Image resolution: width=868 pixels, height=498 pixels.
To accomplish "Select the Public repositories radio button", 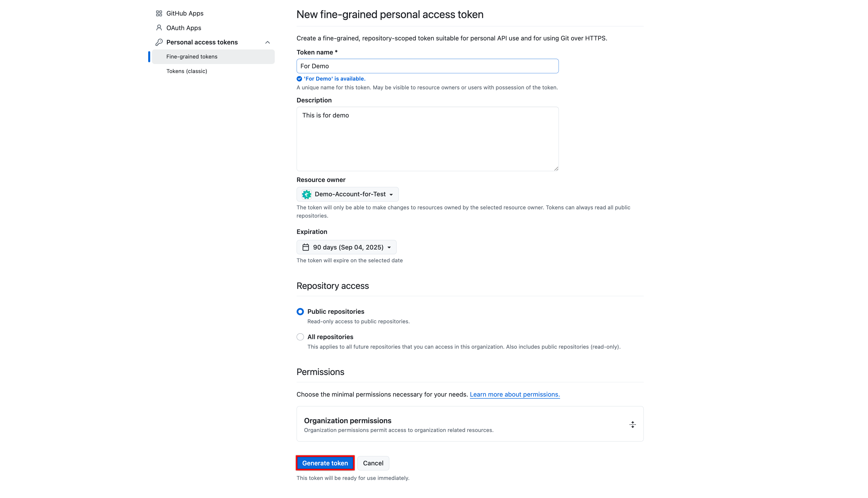I will [x=300, y=311].
